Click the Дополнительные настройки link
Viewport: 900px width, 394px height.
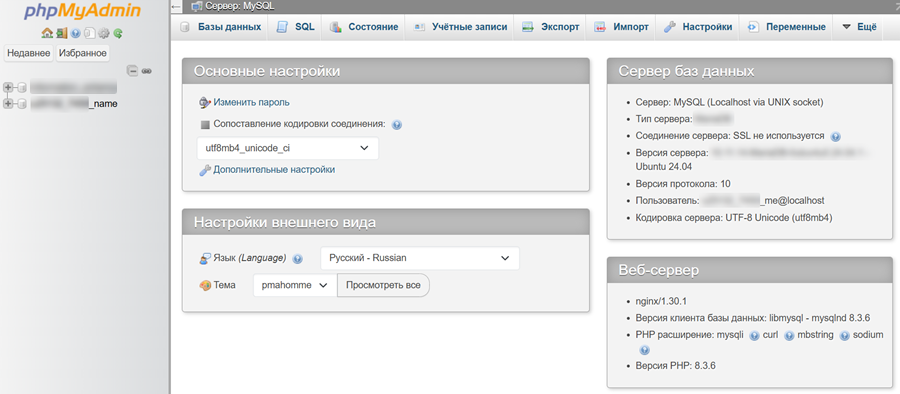pyautogui.click(x=274, y=170)
